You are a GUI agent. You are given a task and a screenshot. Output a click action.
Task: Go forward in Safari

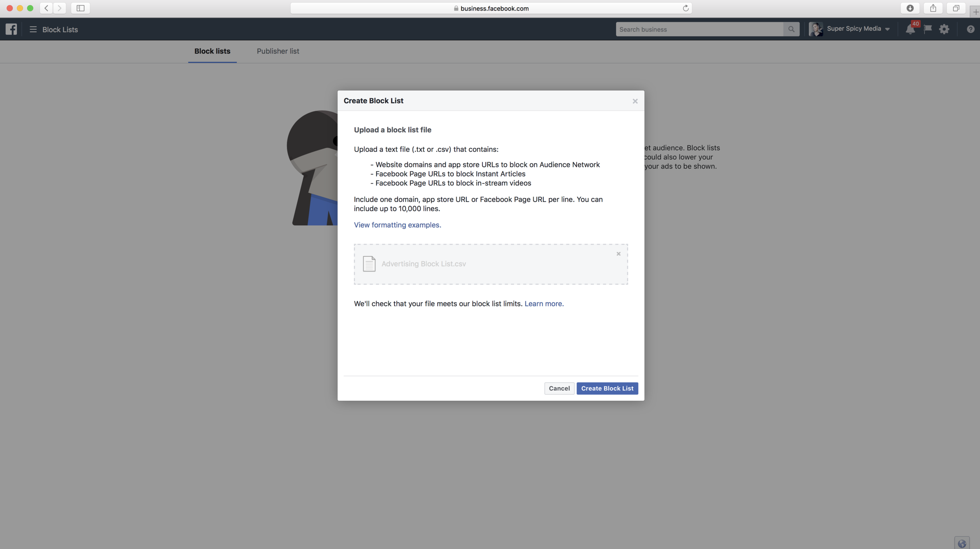click(60, 8)
